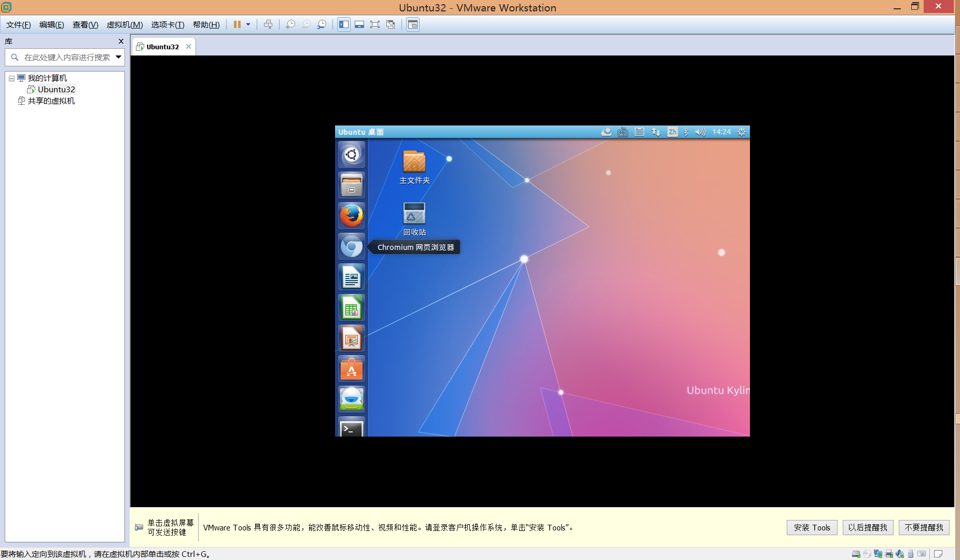
Task: Open the 文件(F) menu
Action: click(x=19, y=25)
